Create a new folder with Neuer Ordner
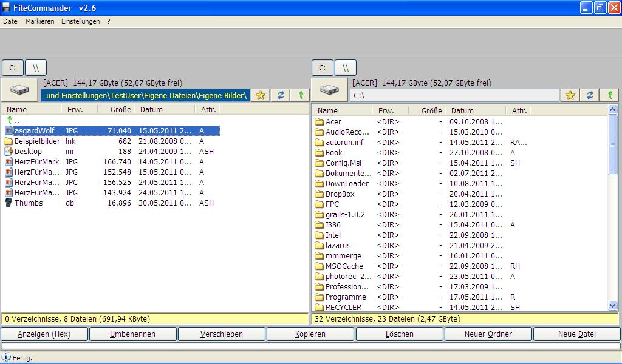 [488, 334]
